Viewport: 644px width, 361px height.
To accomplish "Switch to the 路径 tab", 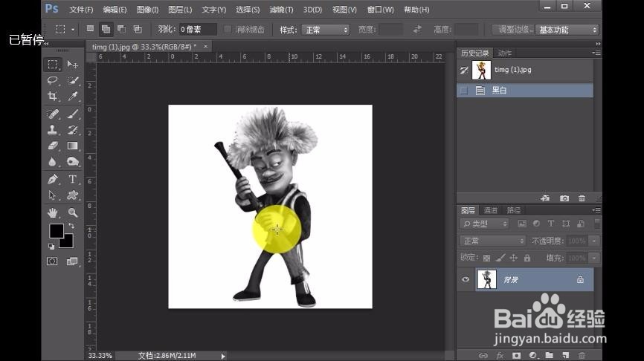I will (514, 210).
